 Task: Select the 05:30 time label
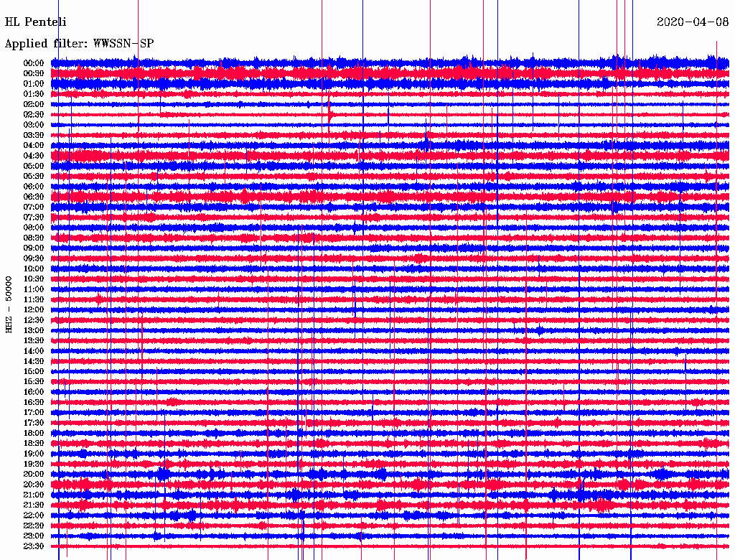[x=34, y=177]
